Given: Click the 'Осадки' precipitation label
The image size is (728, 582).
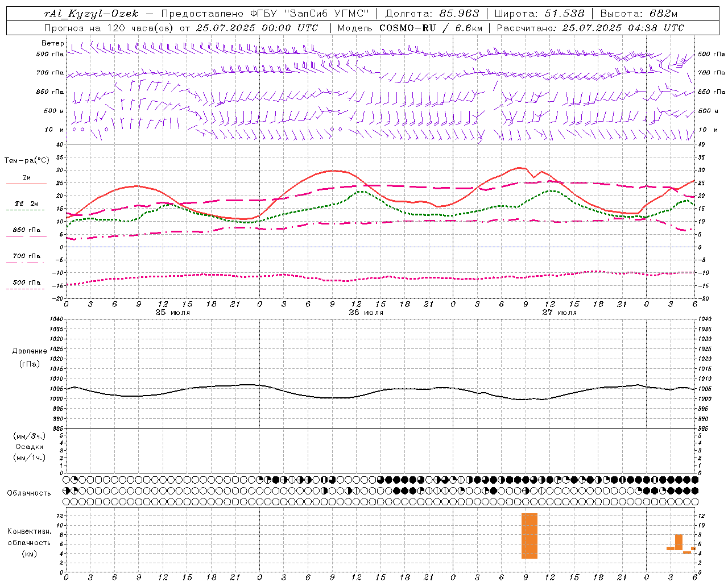Looking at the screenshot, I should click(x=30, y=447).
